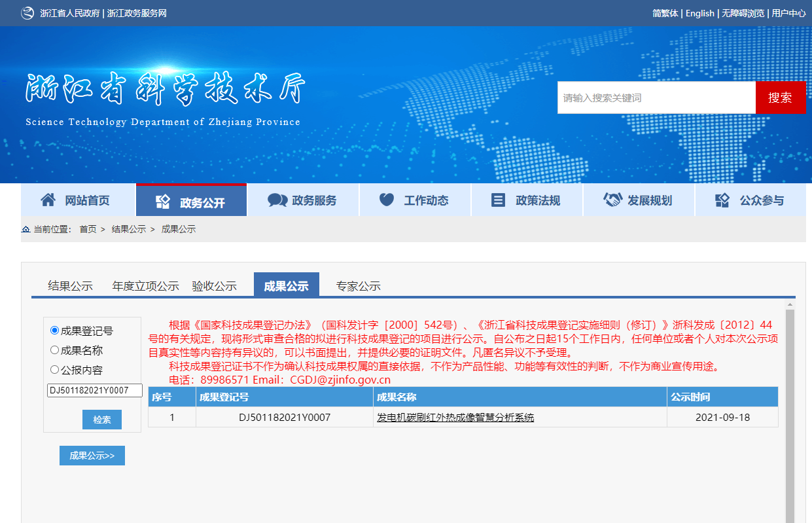
Task: Click the 检索 search button
Action: click(102, 420)
